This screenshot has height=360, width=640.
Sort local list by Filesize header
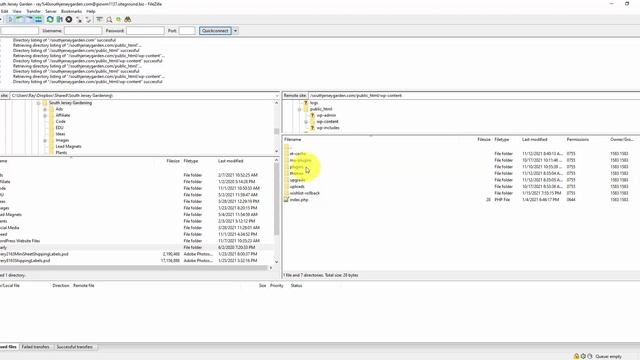(173, 161)
